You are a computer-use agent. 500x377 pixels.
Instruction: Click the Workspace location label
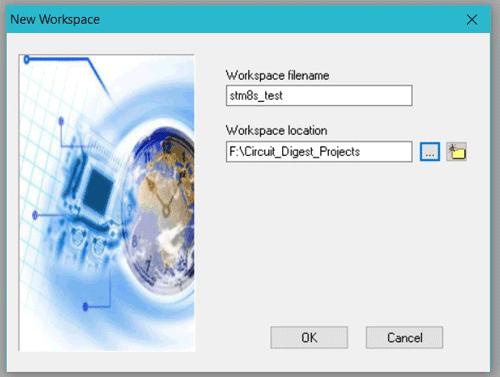[x=276, y=130]
